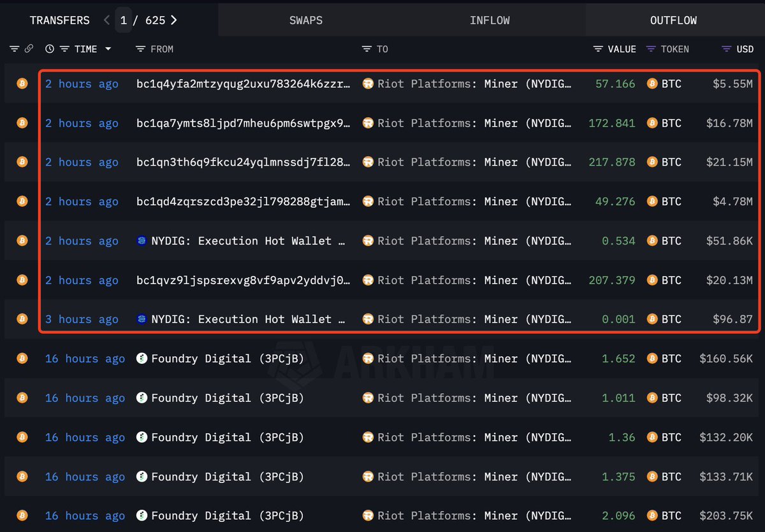Image resolution: width=765 pixels, height=532 pixels.
Task: Click the Riot Platforms logo in the 1.36 BTC row
Action: (x=368, y=437)
